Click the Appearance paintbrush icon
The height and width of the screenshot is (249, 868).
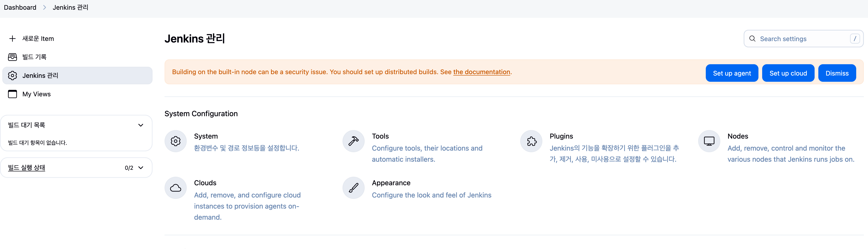point(354,188)
